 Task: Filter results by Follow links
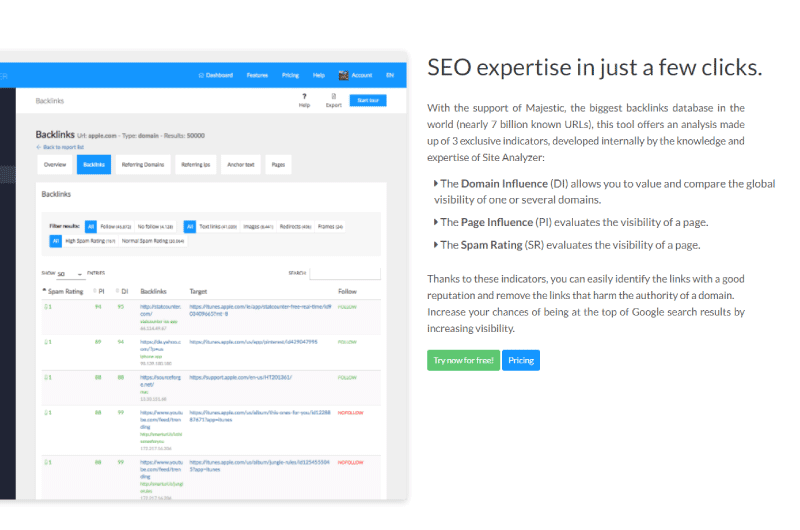coord(116,226)
